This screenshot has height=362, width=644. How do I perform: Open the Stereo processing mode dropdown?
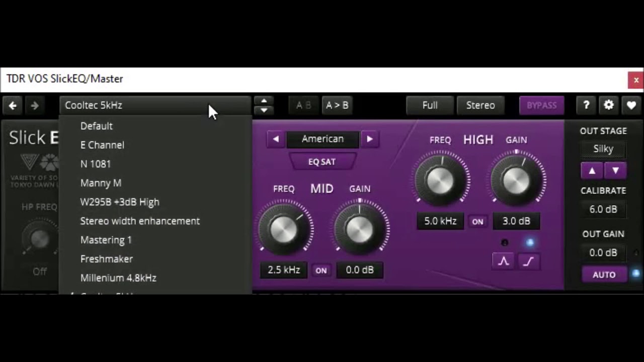click(480, 105)
